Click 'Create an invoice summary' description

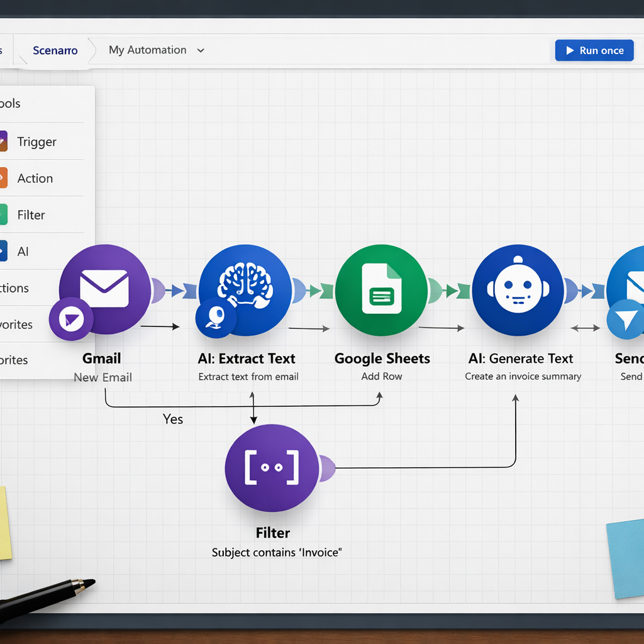coord(523,377)
